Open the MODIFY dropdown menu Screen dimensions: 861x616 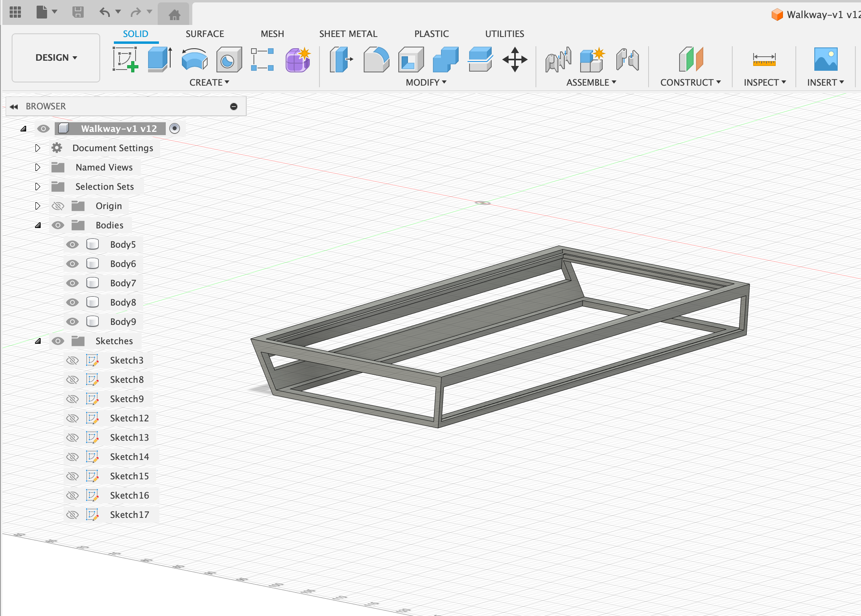[426, 82]
